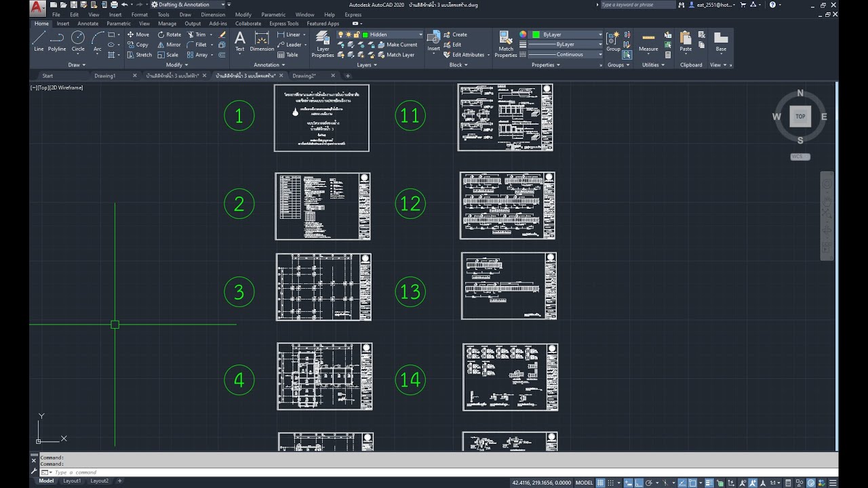Click Edit block button
This screenshot has width=868, height=488.
pyautogui.click(x=452, y=45)
